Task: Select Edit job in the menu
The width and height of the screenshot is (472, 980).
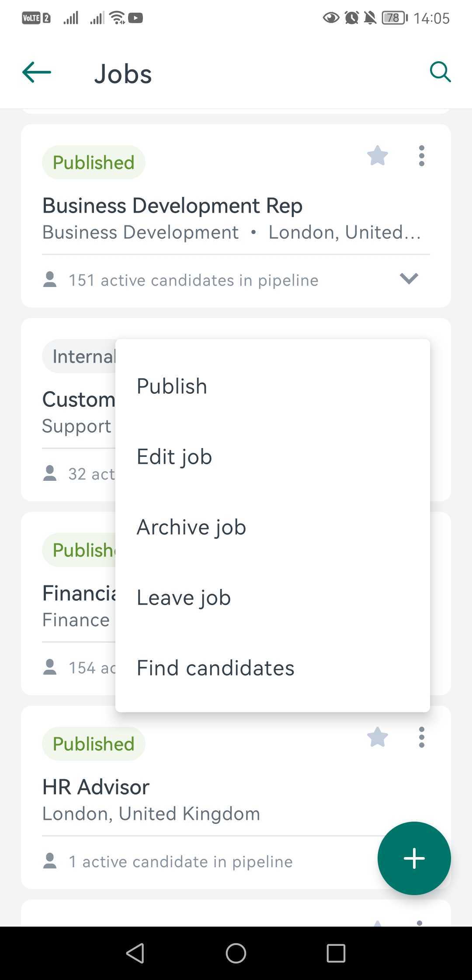Action: (273, 457)
